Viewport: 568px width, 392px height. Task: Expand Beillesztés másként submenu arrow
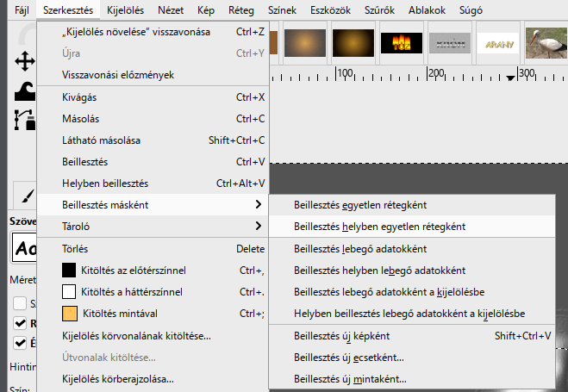[x=258, y=204]
